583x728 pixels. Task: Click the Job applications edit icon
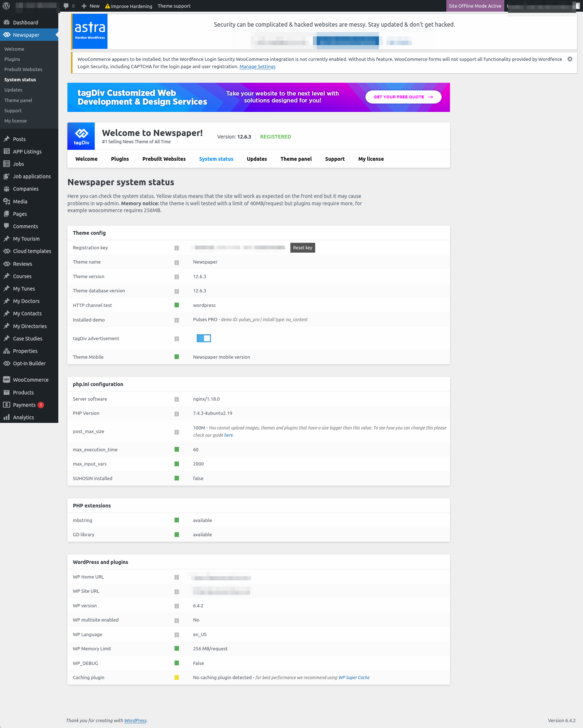pos(7,176)
